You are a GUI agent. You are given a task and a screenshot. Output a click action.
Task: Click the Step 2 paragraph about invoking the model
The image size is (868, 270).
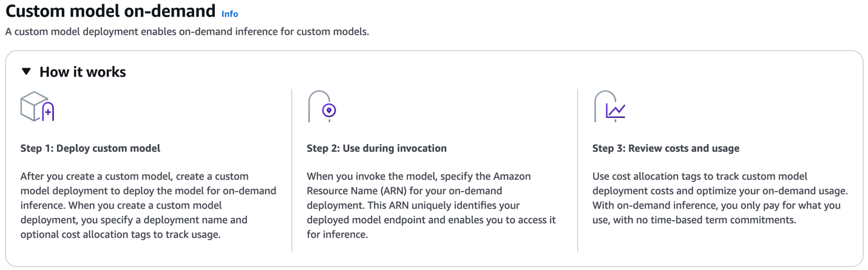tap(431, 205)
